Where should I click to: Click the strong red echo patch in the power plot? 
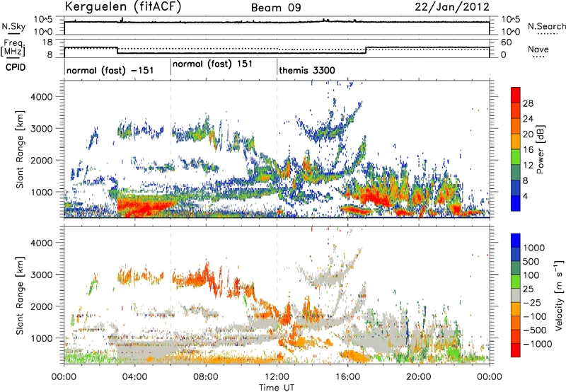(x=144, y=206)
